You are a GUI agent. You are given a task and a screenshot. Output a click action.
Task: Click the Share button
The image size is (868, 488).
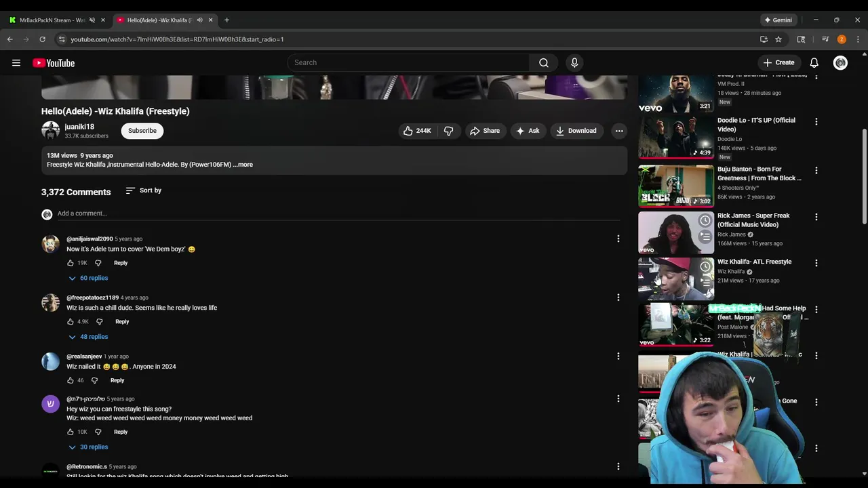485,131
